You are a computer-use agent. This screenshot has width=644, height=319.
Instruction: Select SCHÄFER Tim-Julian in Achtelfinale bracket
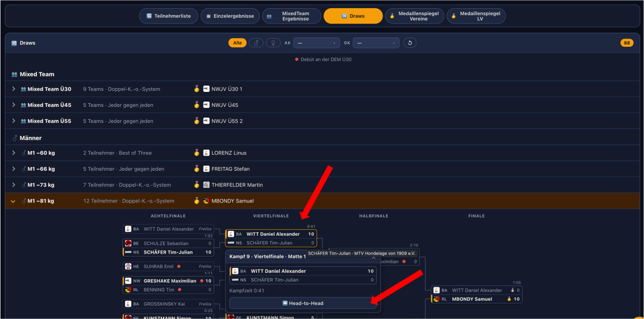168,252
